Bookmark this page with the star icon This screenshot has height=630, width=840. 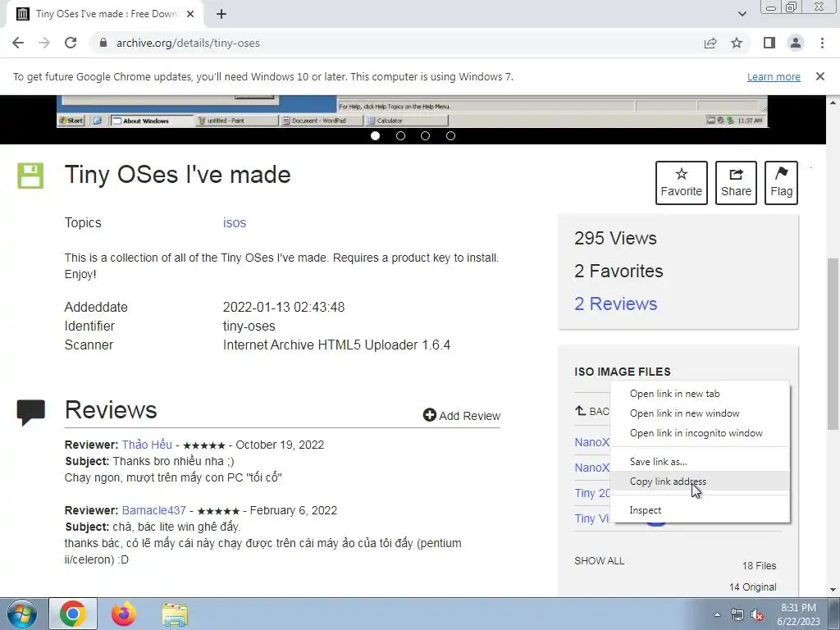click(x=737, y=43)
